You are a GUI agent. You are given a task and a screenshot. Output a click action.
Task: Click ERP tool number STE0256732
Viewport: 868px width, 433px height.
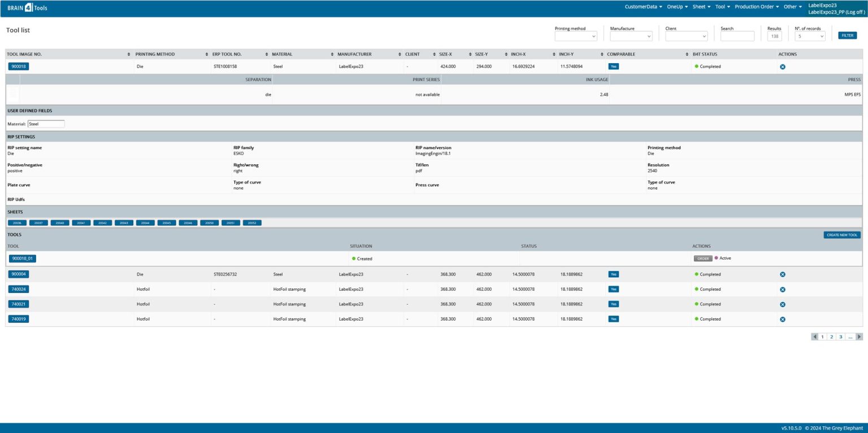[225, 274]
